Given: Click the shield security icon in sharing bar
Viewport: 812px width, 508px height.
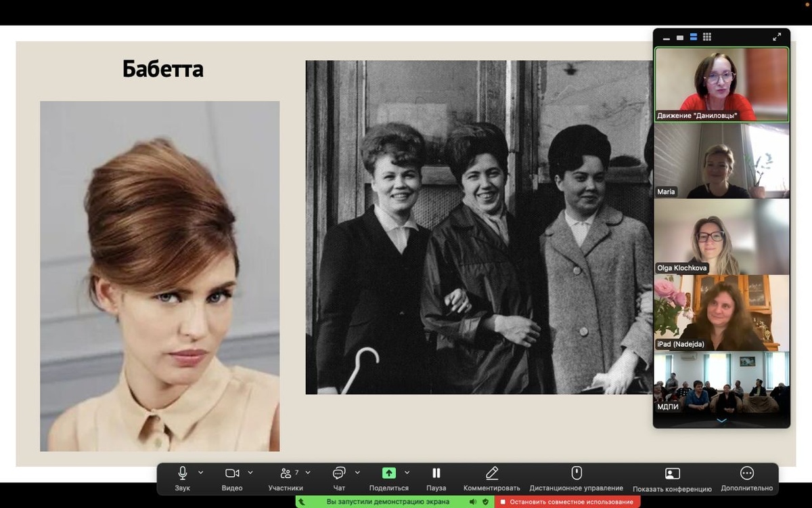Looking at the screenshot, I should (x=485, y=502).
